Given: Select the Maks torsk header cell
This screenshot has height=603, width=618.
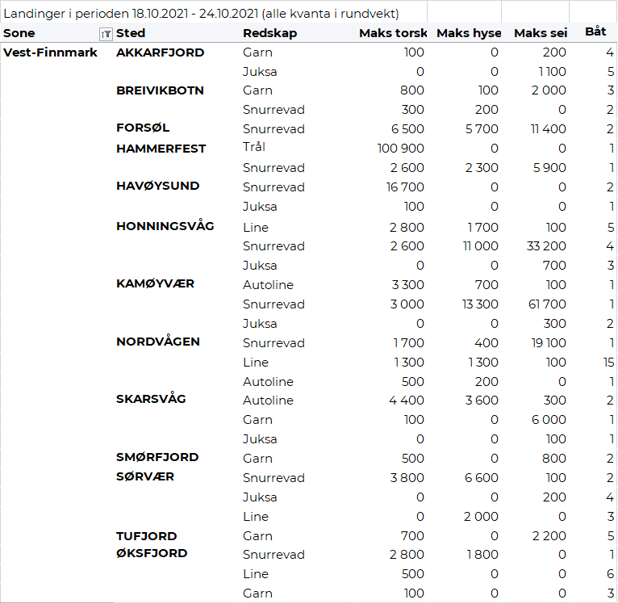Looking at the screenshot, I should point(392,33).
